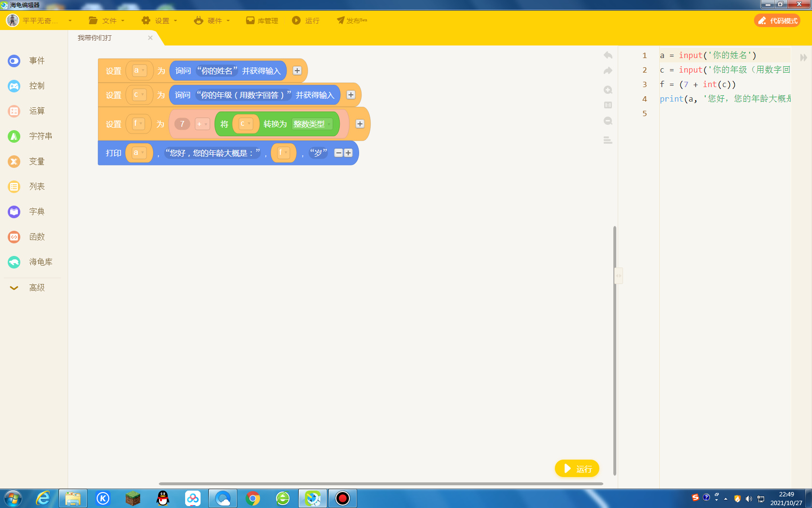
Task: Open variable dropdown 'f' in third set block
Action: coord(138,124)
